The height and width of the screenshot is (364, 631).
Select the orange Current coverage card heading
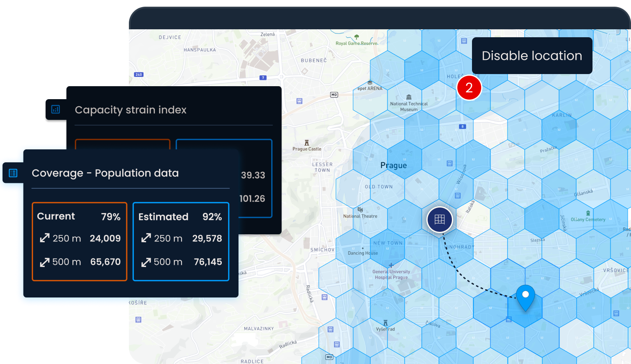[56, 216]
